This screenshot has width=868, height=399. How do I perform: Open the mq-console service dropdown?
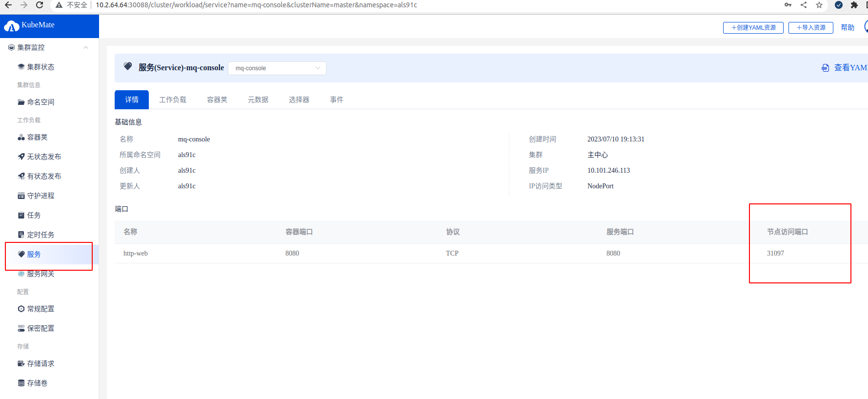click(x=277, y=68)
